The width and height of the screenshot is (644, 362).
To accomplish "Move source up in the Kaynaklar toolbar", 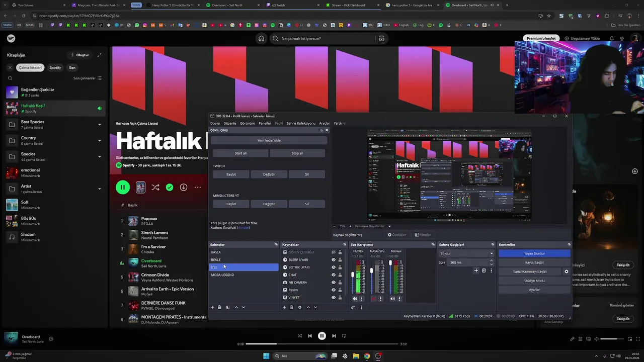I will point(308,307).
